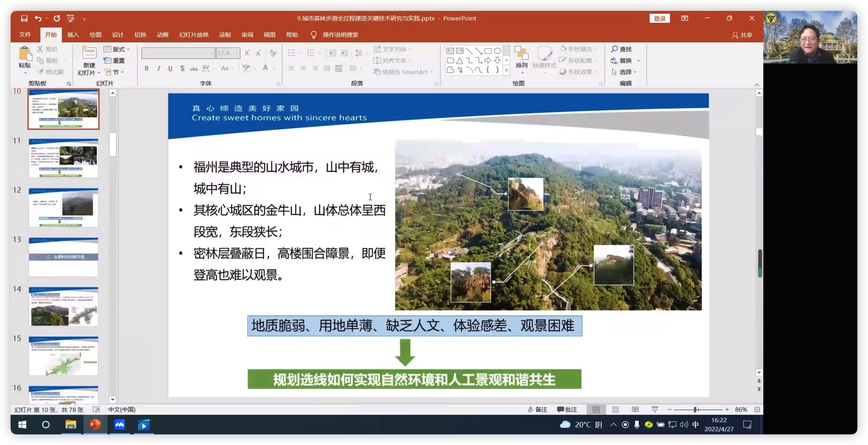Toggle Underline formatting
This screenshot has width=868, height=445.
click(170, 69)
